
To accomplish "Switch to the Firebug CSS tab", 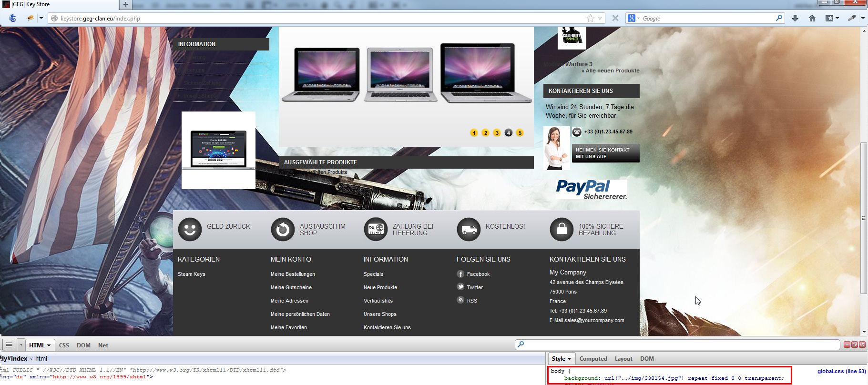I will click(64, 345).
